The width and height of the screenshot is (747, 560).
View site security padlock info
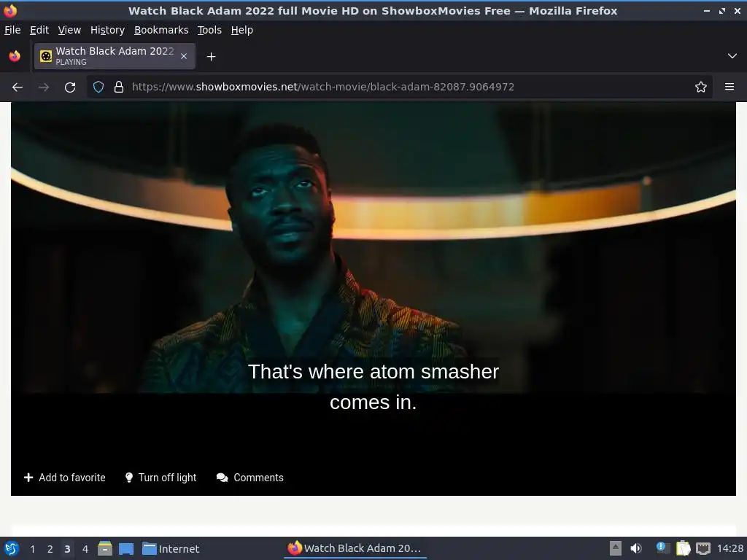(x=119, y=87)
